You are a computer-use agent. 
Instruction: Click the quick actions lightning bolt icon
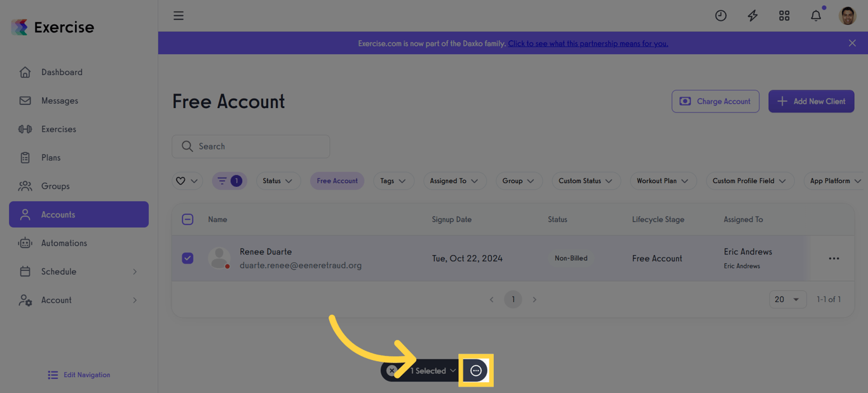752,15
